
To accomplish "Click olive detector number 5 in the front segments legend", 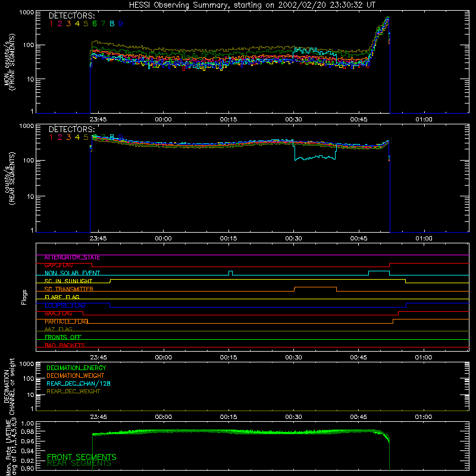I will pyautogui.click(x=86, y=24).
